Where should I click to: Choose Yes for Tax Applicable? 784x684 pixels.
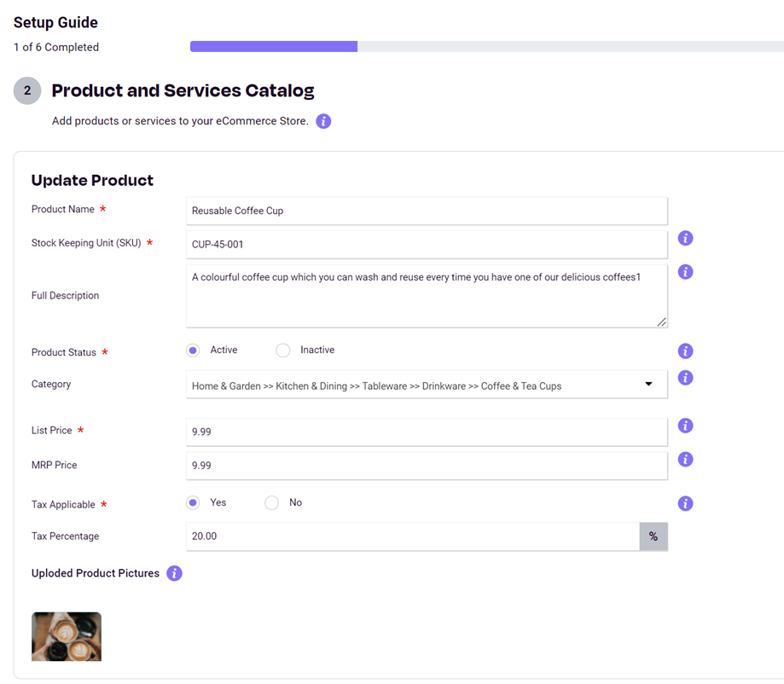pos(193,502)
